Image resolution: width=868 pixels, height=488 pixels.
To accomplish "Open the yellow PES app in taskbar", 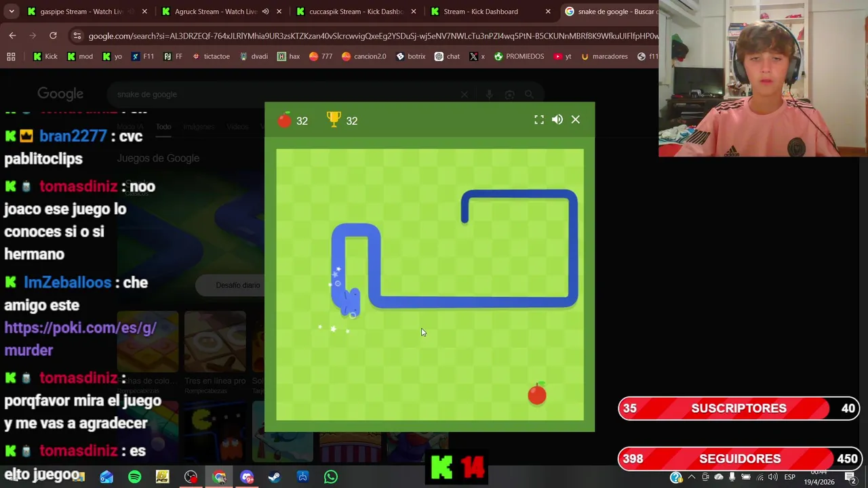I will pyautogui.click(x=162, y=477).
